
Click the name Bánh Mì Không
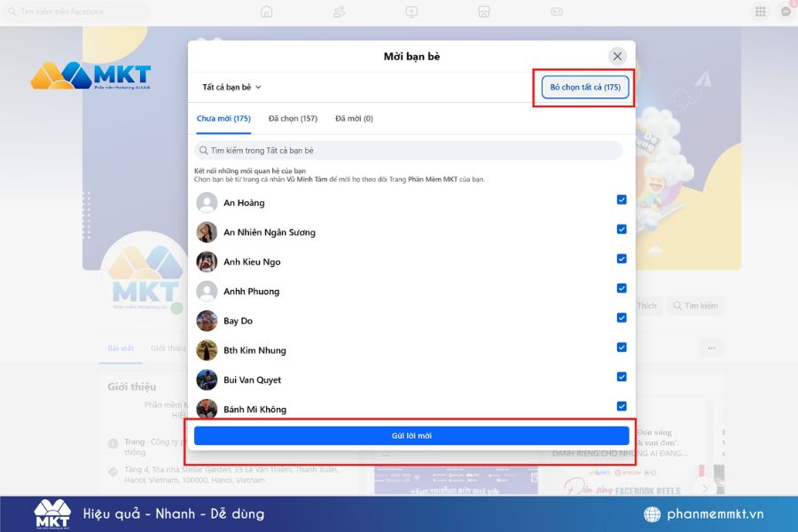click(255, 410)
